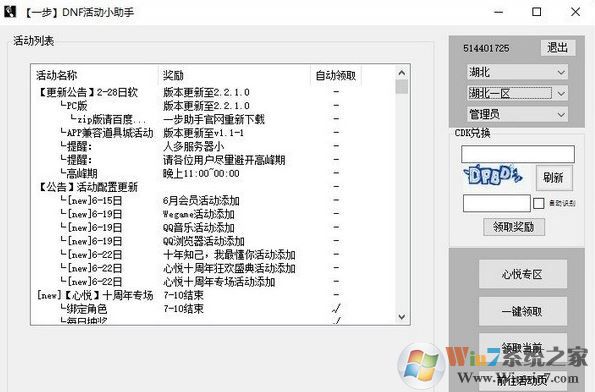Click reward text 6月会员活动添加
595x392 pixels.
(x=201, y=200)
